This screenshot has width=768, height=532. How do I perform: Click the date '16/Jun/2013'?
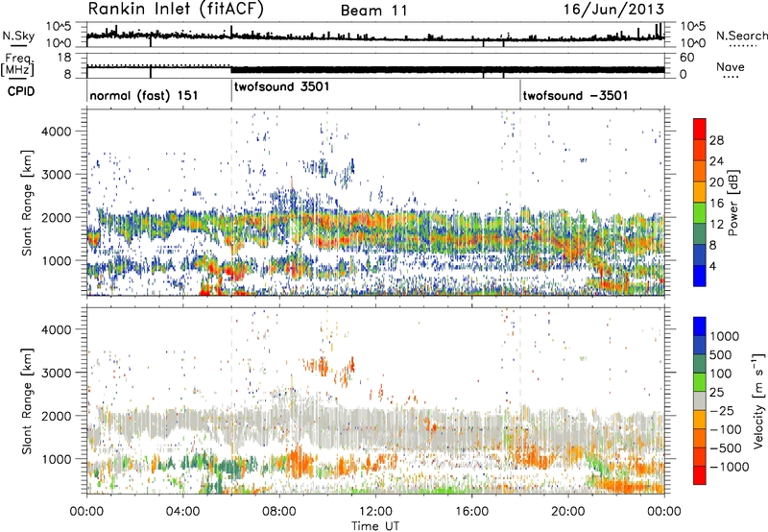click(x=613, y=10)
